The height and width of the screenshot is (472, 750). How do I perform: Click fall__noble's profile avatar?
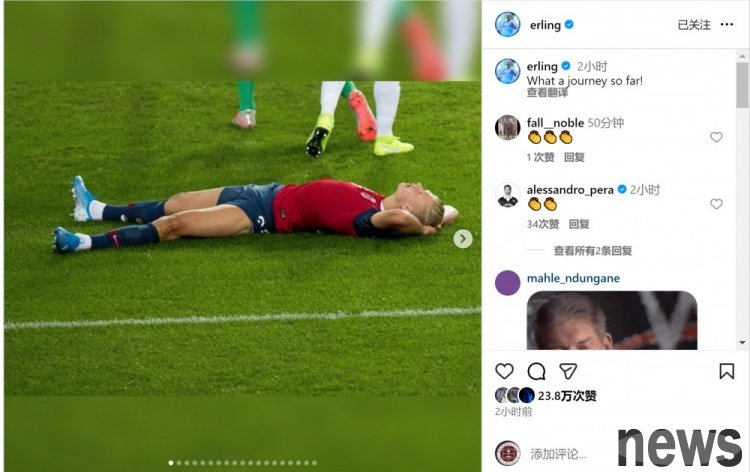coord(508,127)
